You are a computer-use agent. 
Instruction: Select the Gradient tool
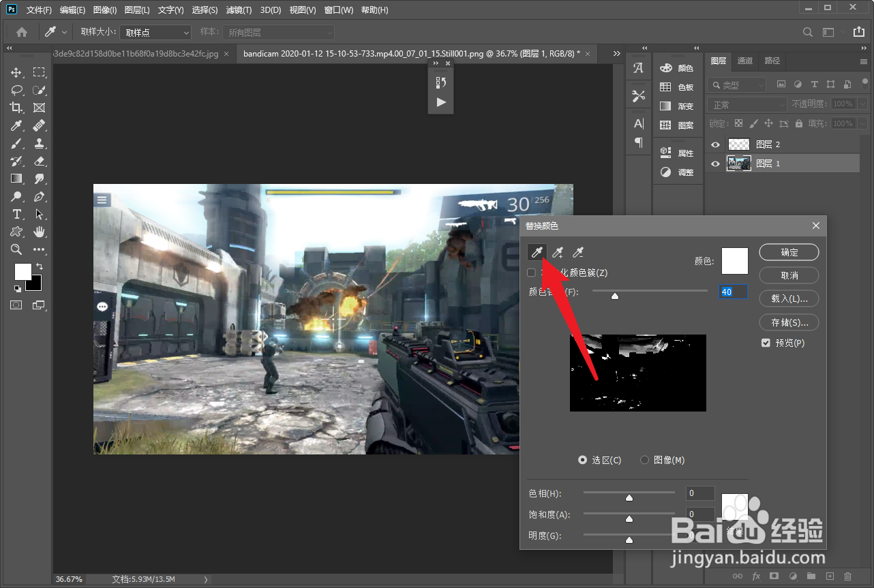pyautogui.click(x=16, y=179)
